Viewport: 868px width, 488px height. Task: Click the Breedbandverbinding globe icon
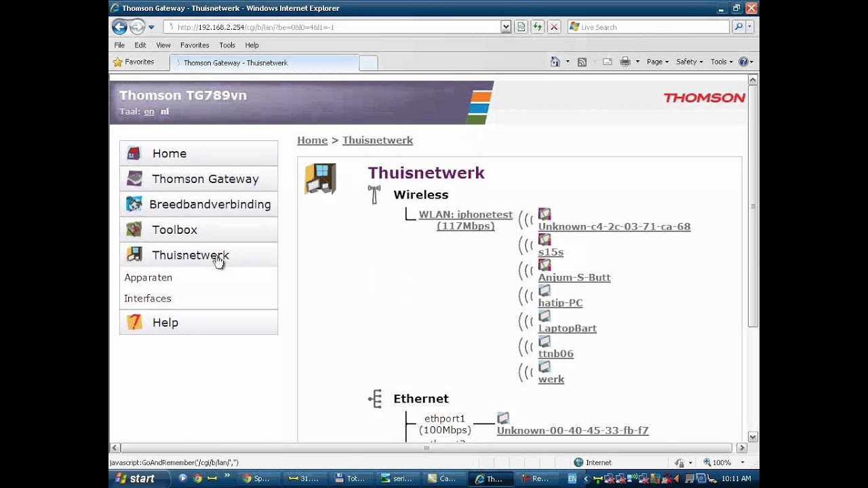point(134,204)
